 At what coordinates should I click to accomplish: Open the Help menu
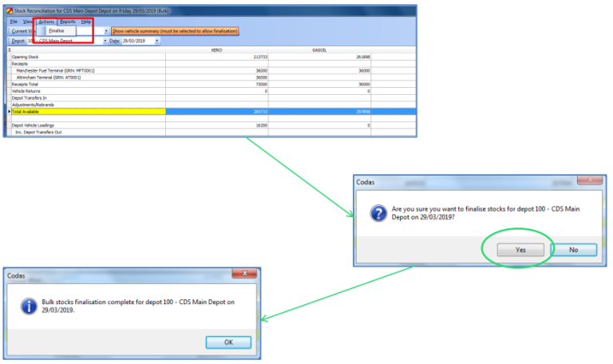86,22
